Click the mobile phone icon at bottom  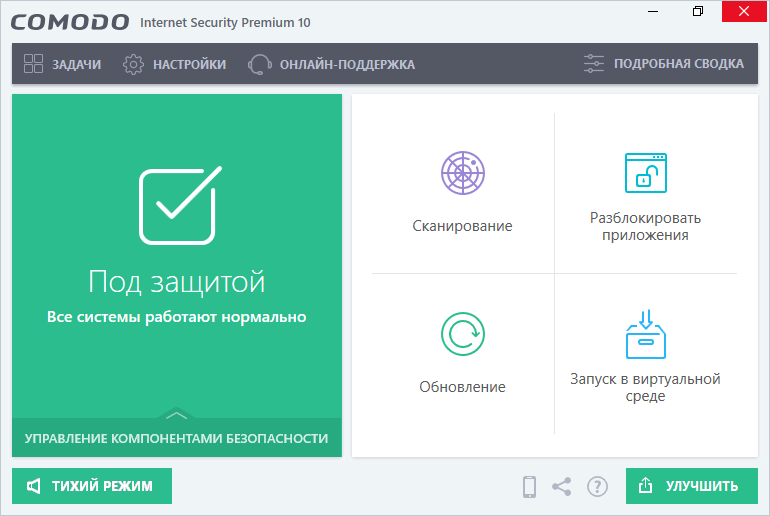[529, 487]
